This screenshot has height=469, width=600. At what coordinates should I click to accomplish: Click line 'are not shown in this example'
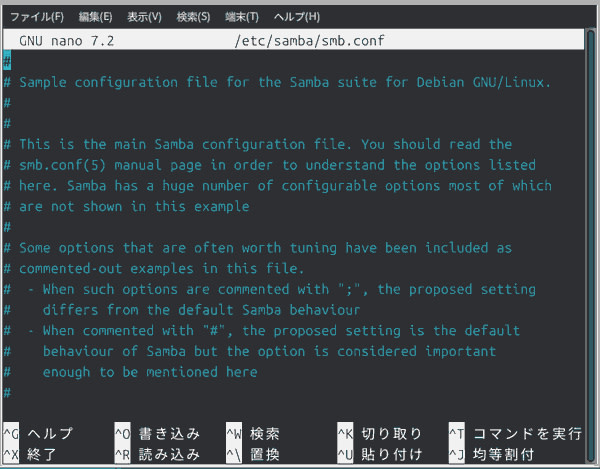[x=126, y=207]
